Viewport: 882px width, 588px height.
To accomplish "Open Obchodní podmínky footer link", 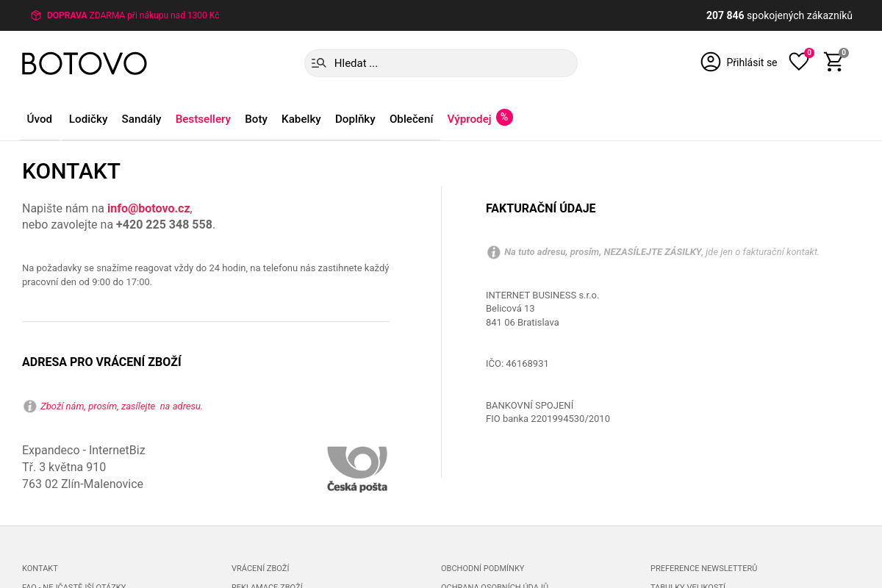I will click(483, 568).
